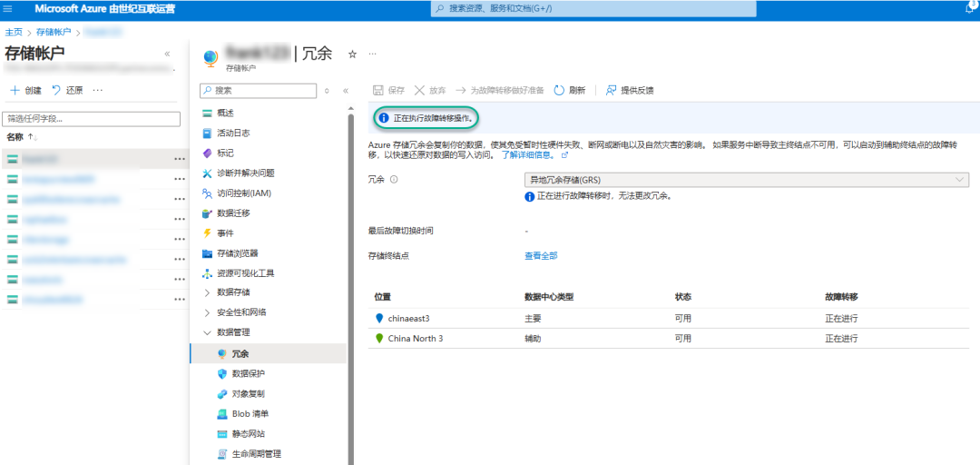
Task: Click 提供反馈 feedback button
Action: coord(630,90)
